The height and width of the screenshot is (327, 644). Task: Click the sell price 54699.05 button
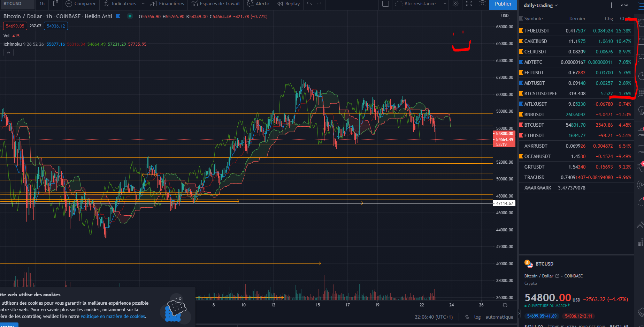click(15, 26)
